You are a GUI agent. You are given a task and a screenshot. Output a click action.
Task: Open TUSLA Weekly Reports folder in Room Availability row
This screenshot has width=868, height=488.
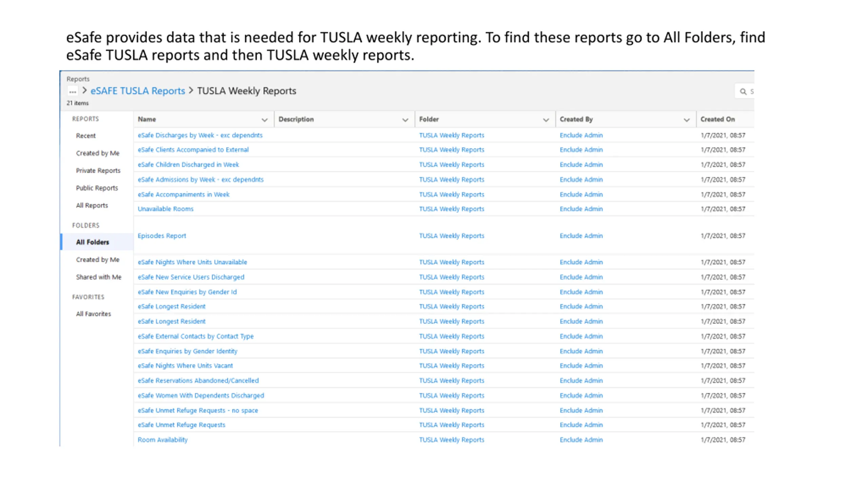452,440
